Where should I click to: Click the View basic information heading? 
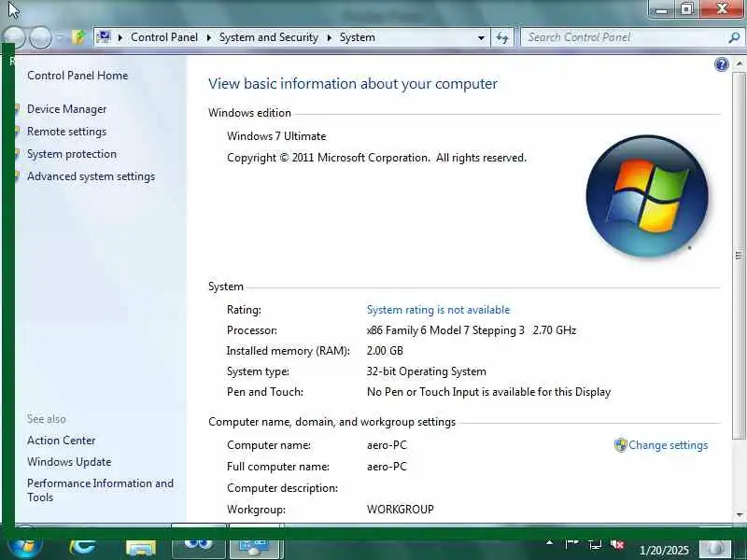tap(353, 84)
